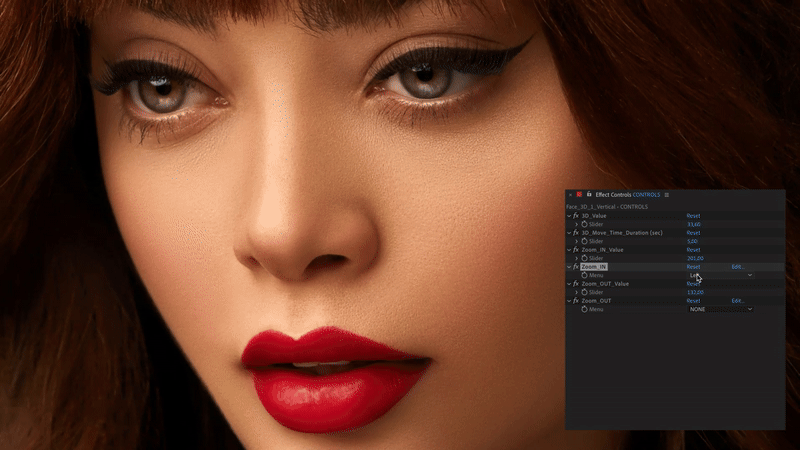The image size is (800, 450).
Task: Click stopwatch for 3D_Move_Time_Duration Slider
Action: (x=584, y=241)
